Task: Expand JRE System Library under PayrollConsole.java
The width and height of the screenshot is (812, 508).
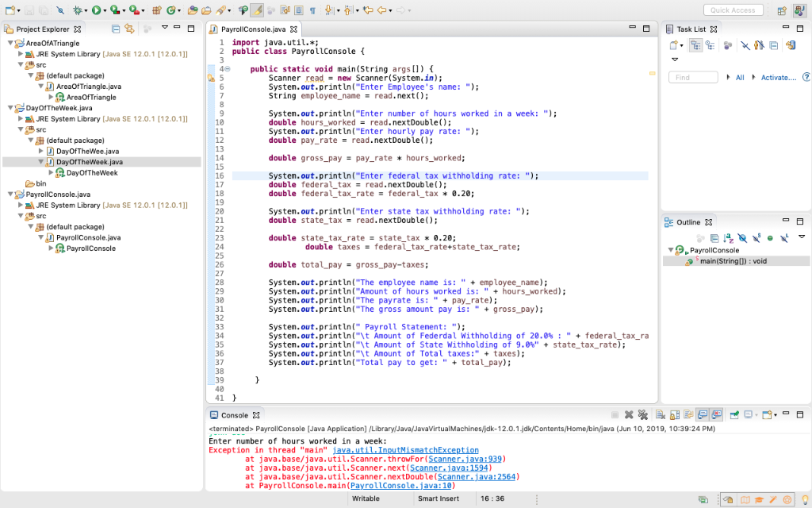Action: tap(21, 205)
